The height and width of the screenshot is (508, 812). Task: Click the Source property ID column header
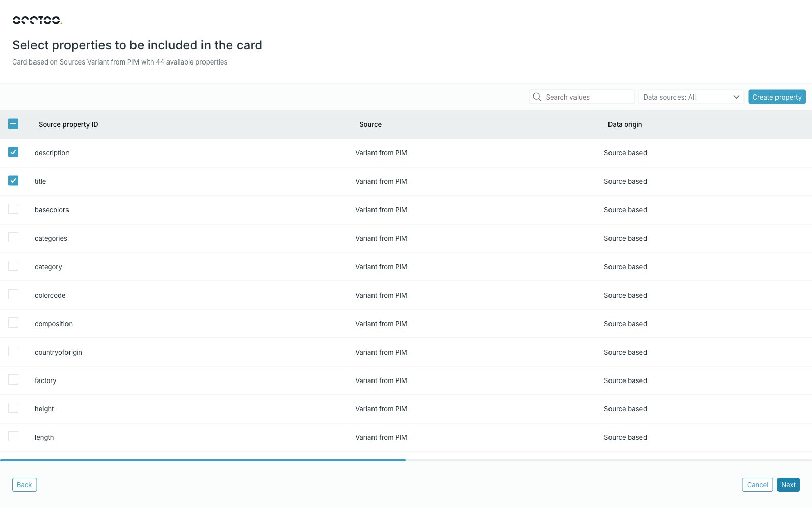pyautogui.click(x=69, y=124)
